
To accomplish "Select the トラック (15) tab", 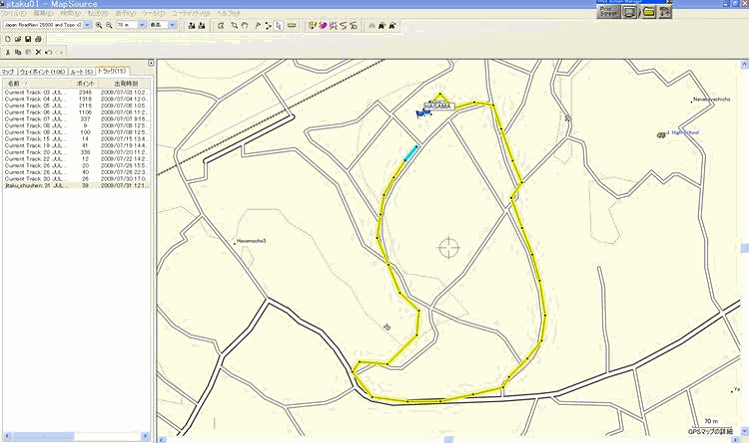I will 112,71.
